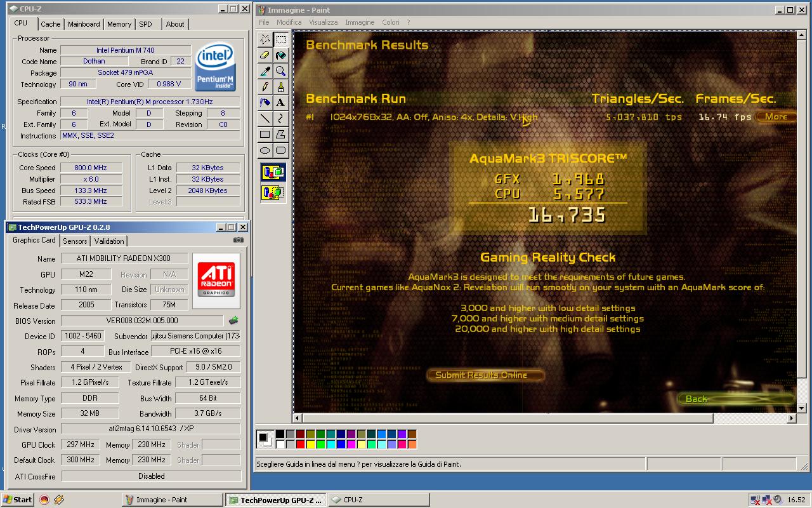Viewport: 812px width, 508px height.
Task: Choose the bright green palette swatch
Action: (320, 444)
